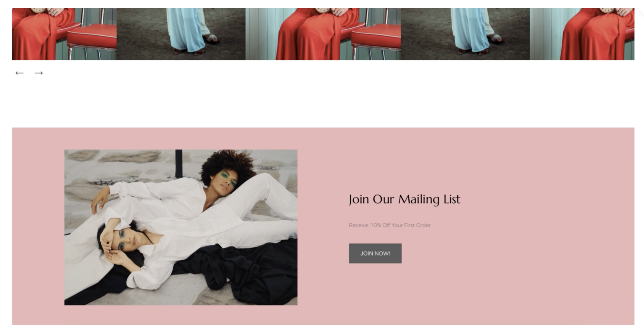Image resolution: width=644 pixels, height=334 pixels.
Task: Click the photo of two models in white
Action: 181,227
